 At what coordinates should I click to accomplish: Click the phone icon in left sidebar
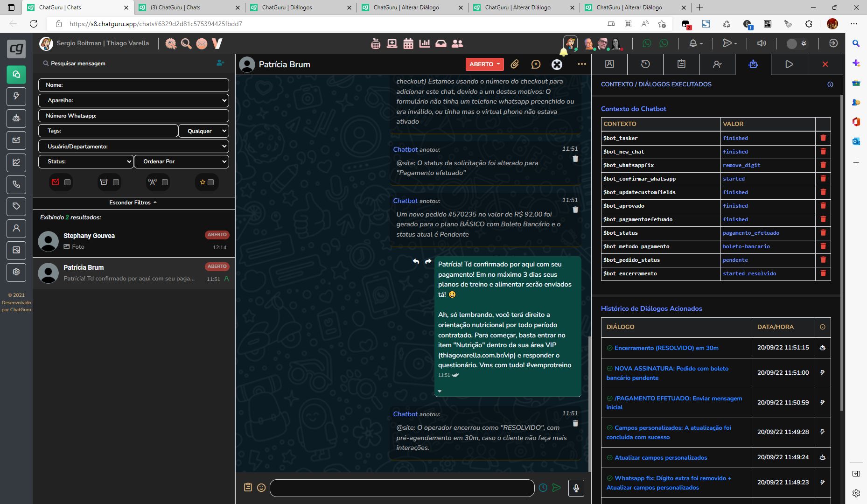pyautogui.click(x=16, y=184)
